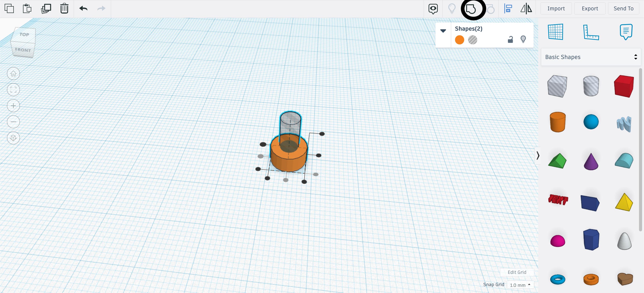Pick the yellow Pyramid shape
644x293 pixels.
tap(624, 202)
